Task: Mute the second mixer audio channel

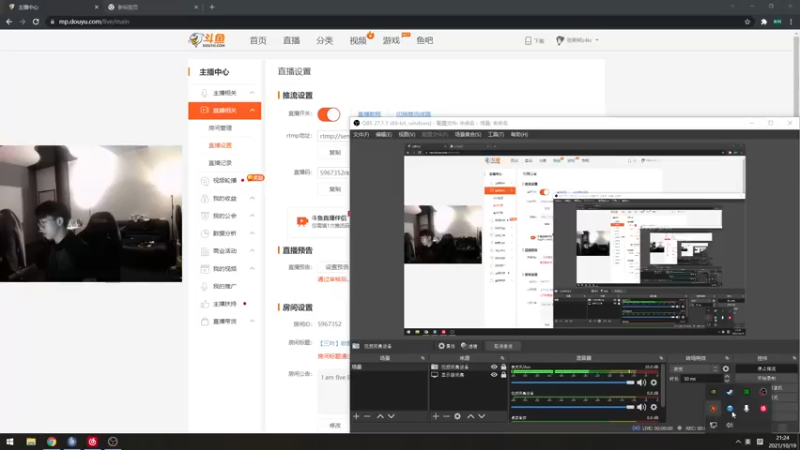Action: pos(641,407)
